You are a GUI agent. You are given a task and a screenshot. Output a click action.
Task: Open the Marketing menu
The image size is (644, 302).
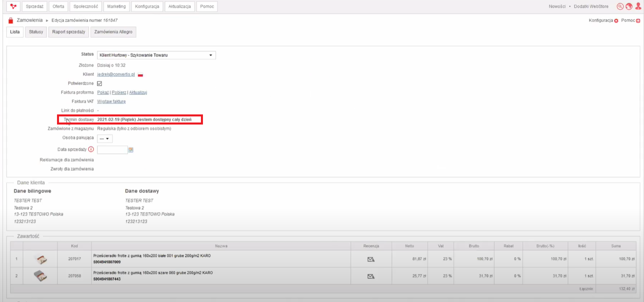(116, 6)
